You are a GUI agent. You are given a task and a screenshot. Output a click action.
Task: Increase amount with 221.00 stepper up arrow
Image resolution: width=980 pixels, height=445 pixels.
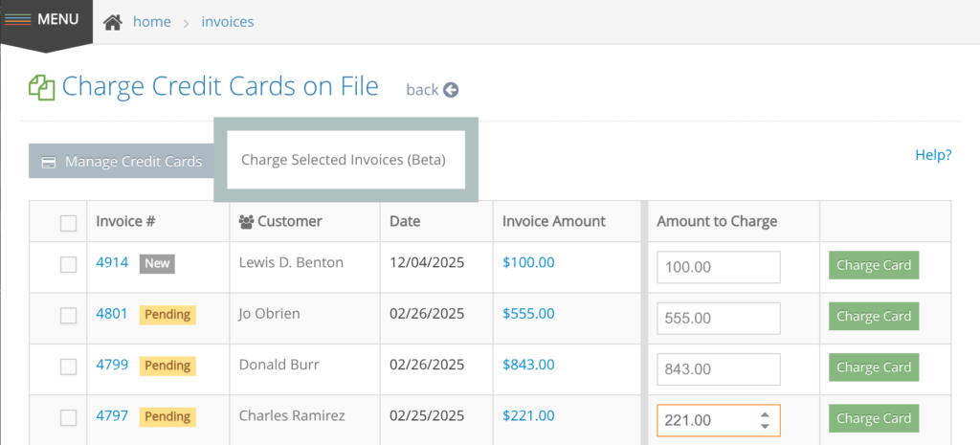[x=764, y=414]
